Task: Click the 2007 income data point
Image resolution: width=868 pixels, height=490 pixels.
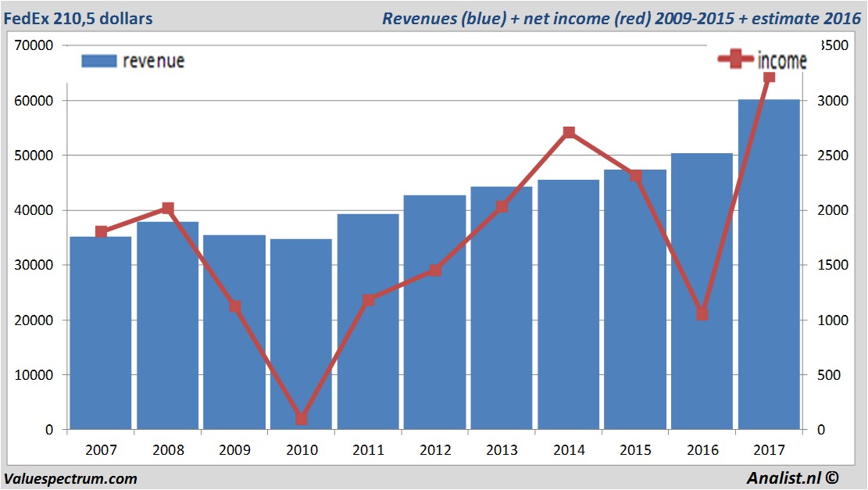Action: tap(101, 231)
